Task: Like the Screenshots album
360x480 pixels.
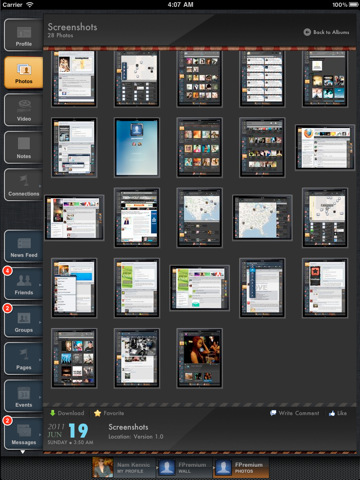Action: (338, 413)
